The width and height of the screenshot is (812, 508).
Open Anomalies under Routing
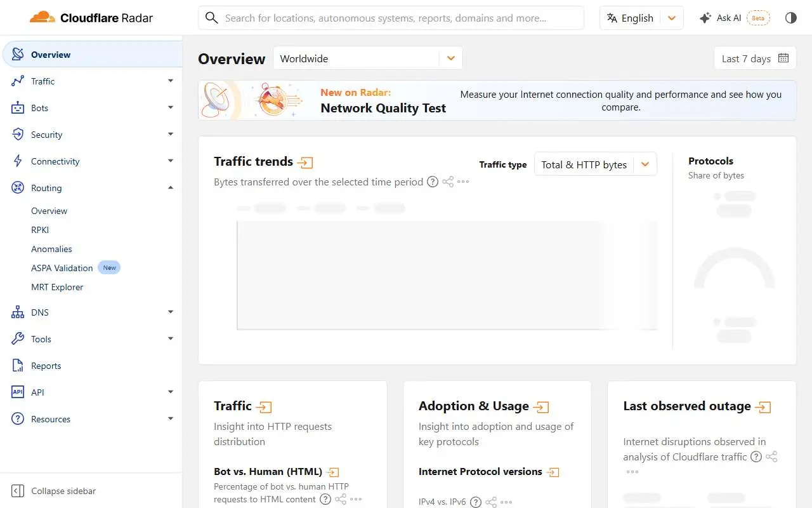click(51, 249)
